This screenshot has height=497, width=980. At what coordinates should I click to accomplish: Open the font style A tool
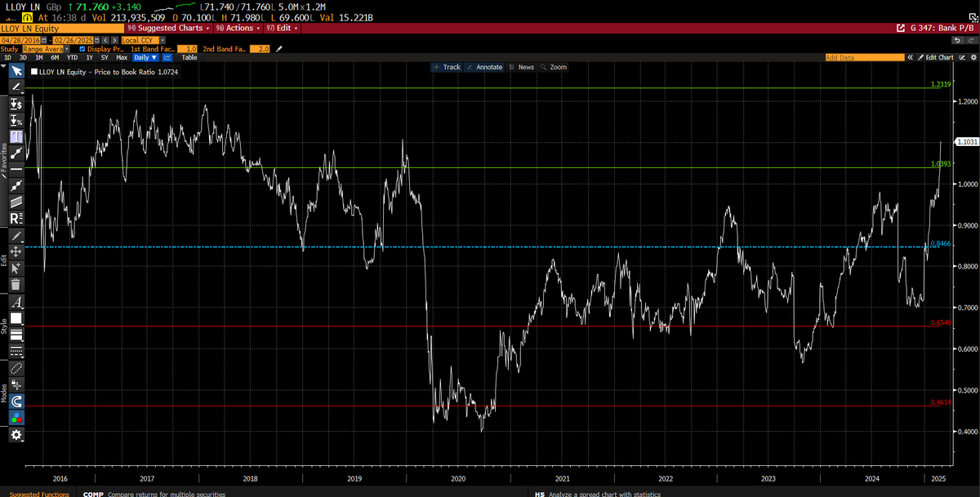pos(16,302)
